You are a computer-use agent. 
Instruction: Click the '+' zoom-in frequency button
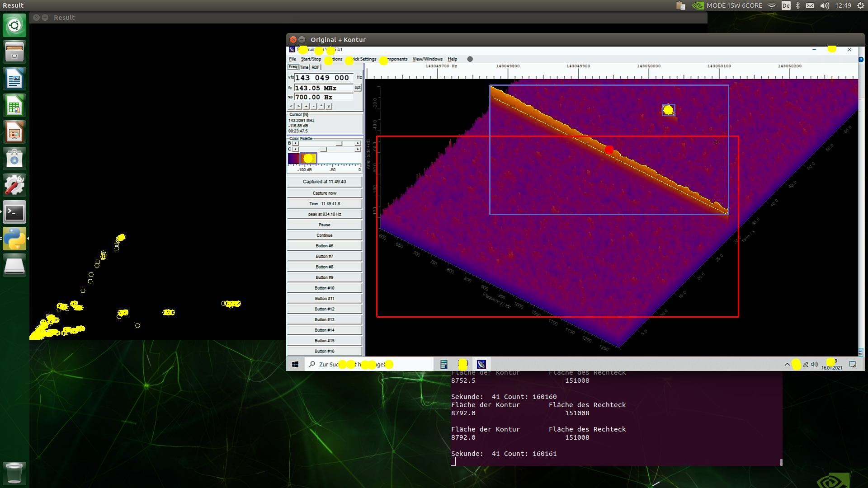(x=307, y=106)
